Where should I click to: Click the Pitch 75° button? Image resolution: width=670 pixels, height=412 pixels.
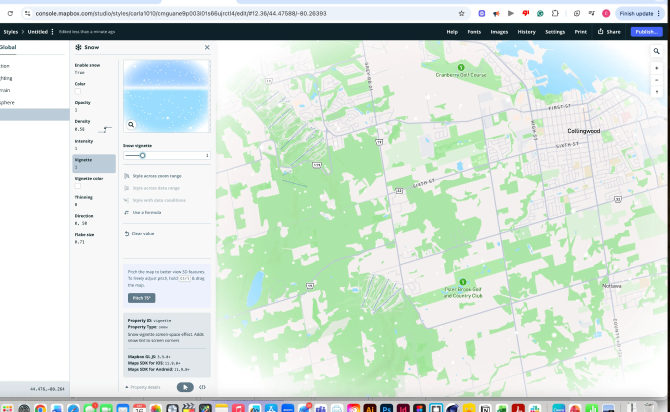[x=142, y=298]
